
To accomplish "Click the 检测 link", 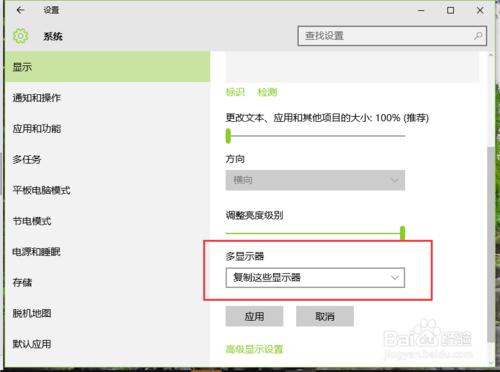I will (x=267, y=92).
